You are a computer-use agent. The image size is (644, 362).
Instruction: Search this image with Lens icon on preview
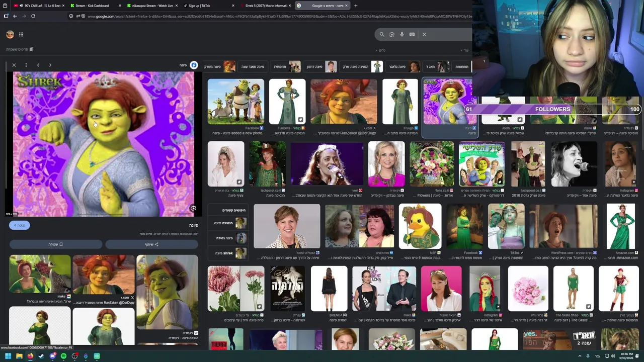[193, 208]
